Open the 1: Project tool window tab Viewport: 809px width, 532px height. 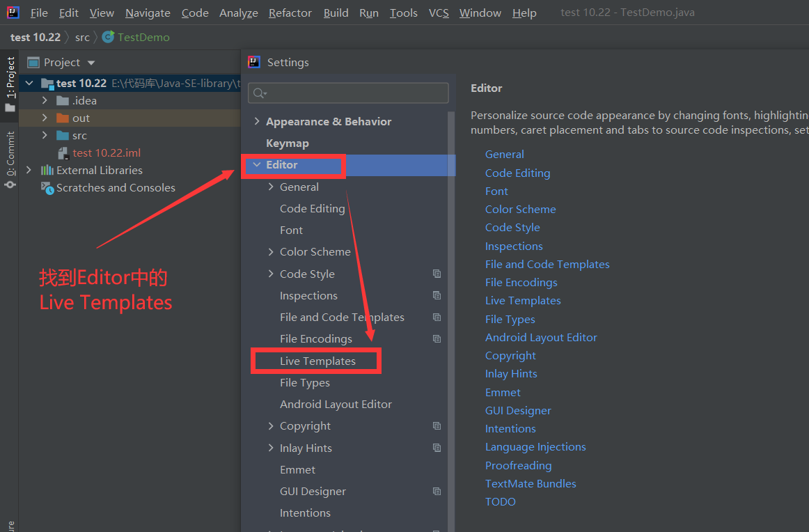coord(10,85)
